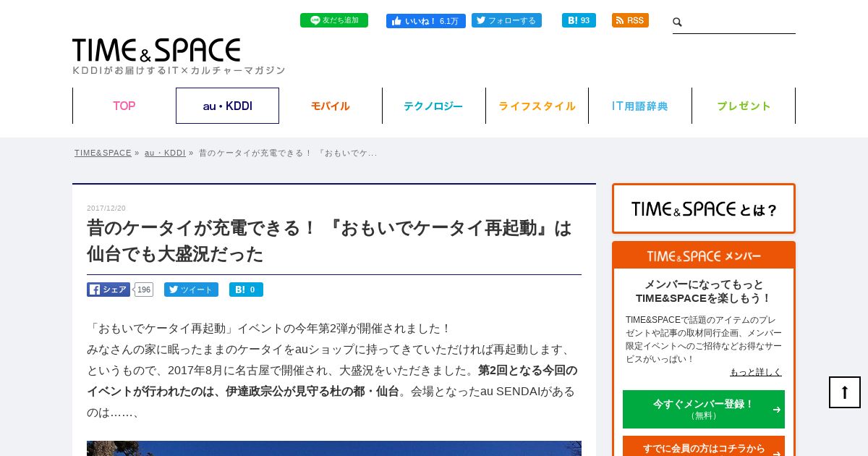Open the モバイル navigation tab
868x456 pixels.
(331, 106)
